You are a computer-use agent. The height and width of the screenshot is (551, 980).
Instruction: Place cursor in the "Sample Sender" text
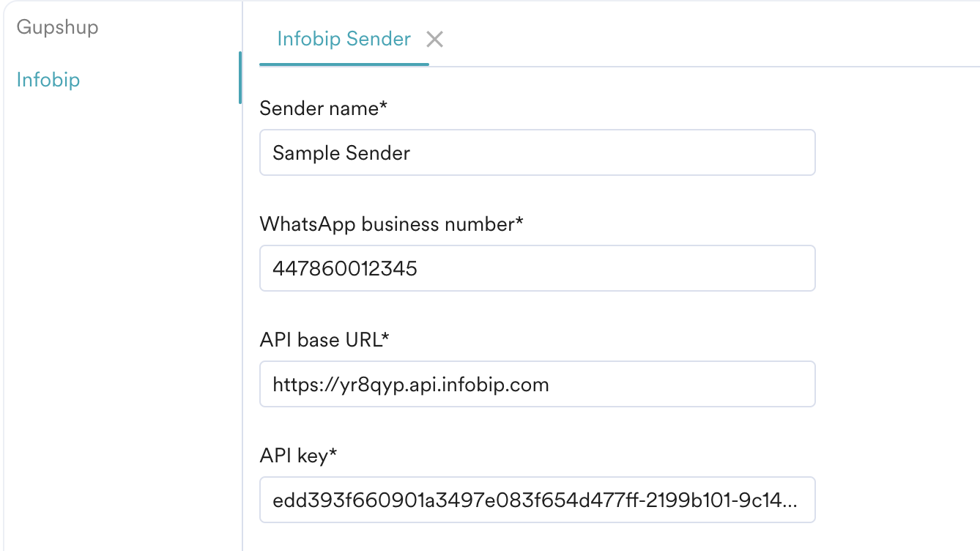pyautogui.click(x=341, y=153)
